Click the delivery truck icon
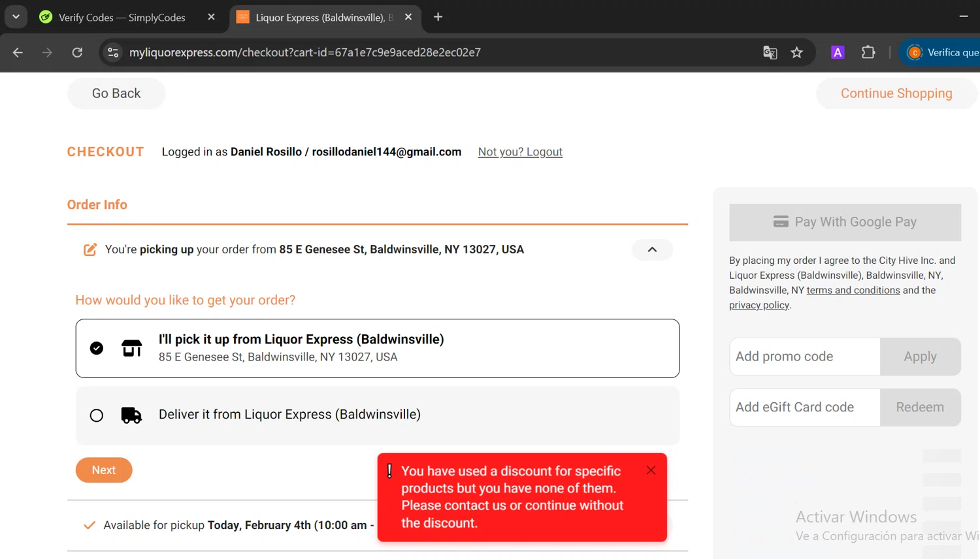The image size is (980, 559). [131, 415]
